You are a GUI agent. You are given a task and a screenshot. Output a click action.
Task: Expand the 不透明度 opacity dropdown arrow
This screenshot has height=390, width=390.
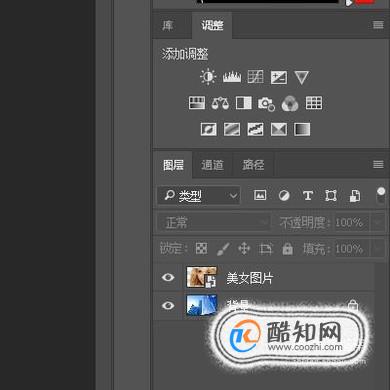point(378,222)
